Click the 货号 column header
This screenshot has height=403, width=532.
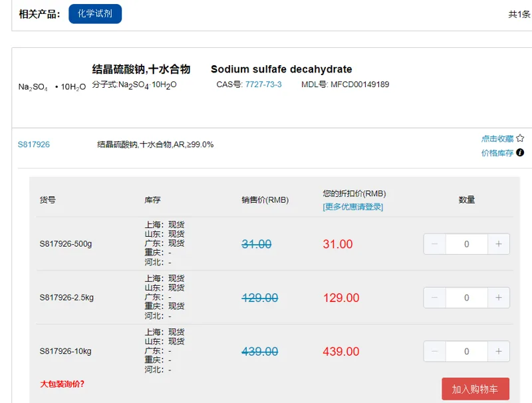47,200
